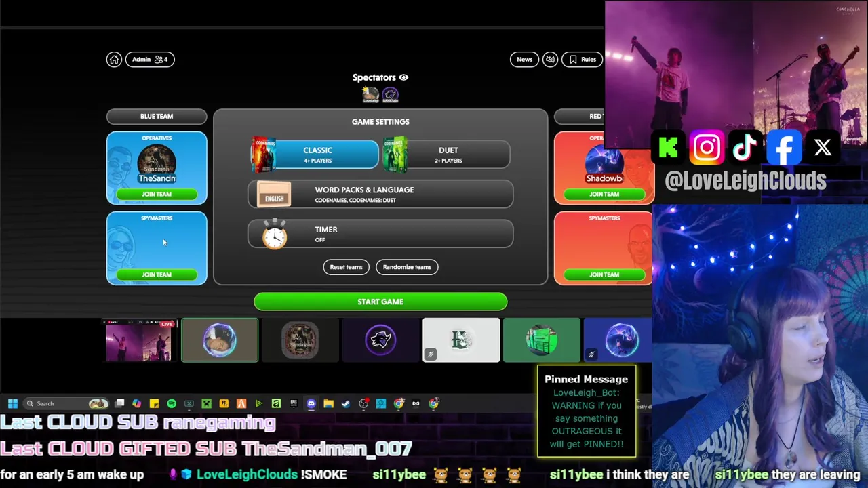Join blue team operatives
This screenshot has width=868, height=488.
[x=157, y=195]
